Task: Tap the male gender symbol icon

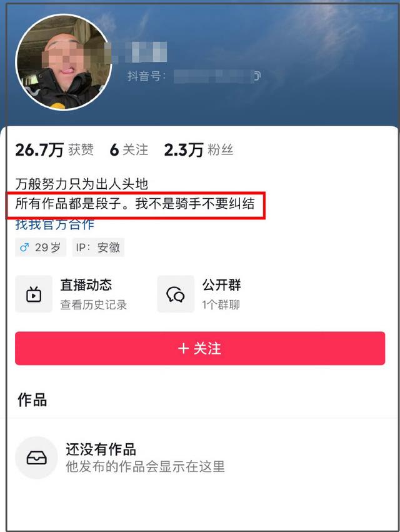Action: 24,248
